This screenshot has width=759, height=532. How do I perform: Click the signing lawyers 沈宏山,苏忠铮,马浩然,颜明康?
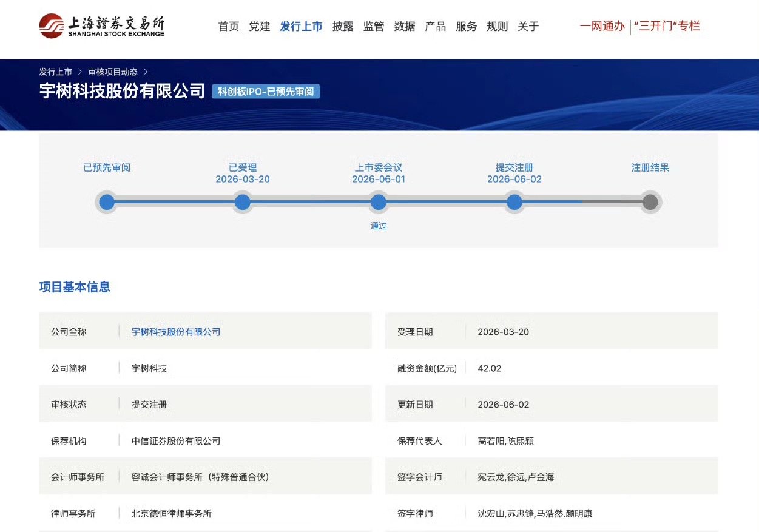tap(535, 514)
